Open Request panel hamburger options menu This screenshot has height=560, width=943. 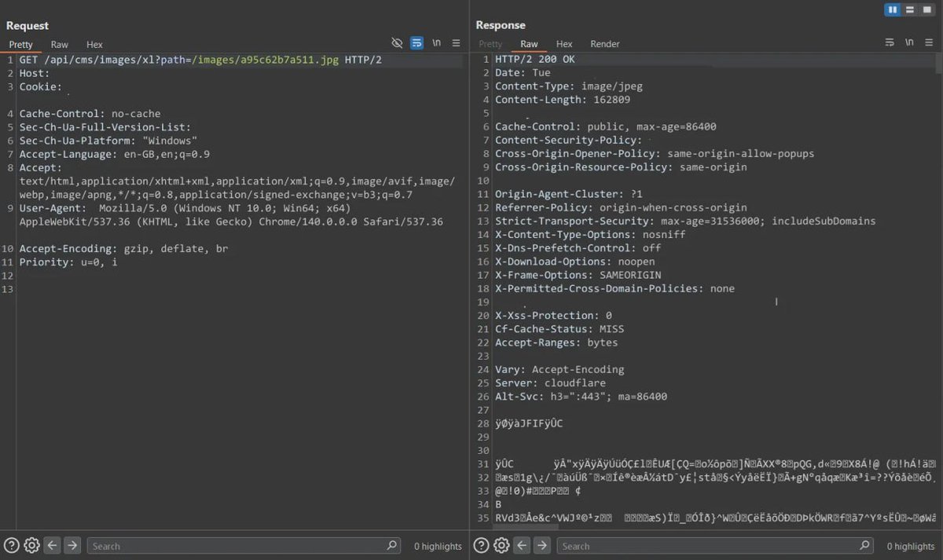(456, 43)
